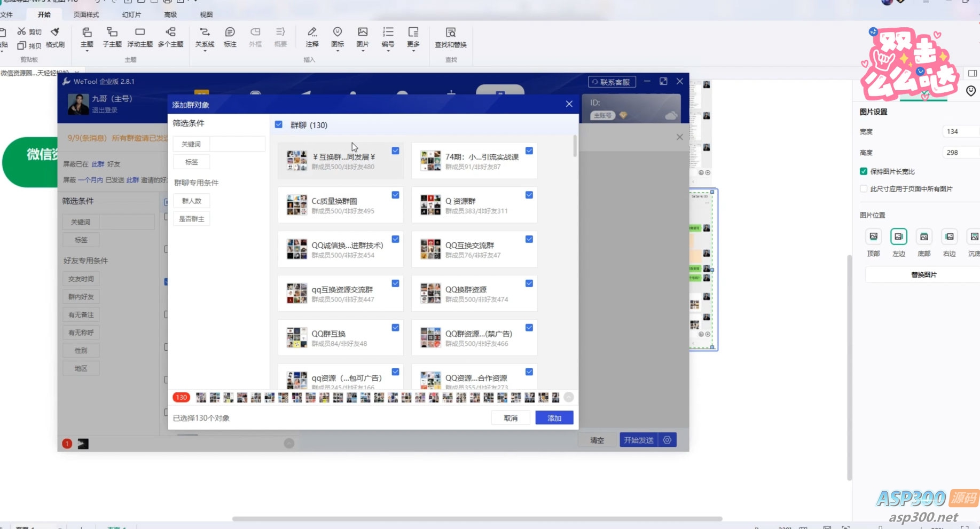Click the 添加 button
Screen dimensions: 980x529
click(x=554, y=417)
